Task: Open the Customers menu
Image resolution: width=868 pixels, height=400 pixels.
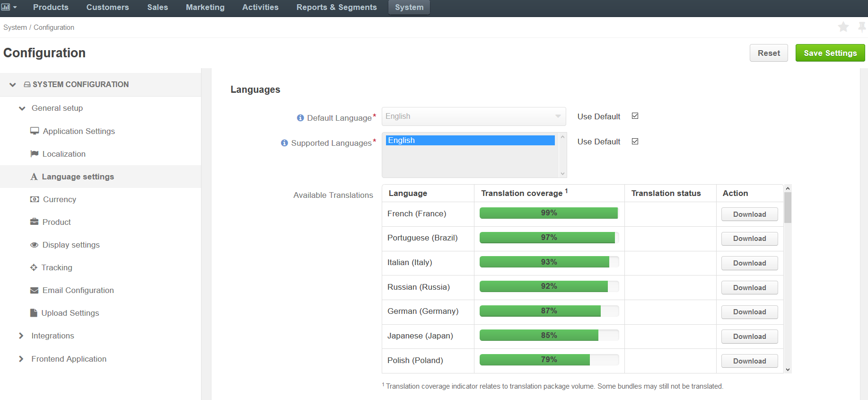Action: click(x=107, y=7)
